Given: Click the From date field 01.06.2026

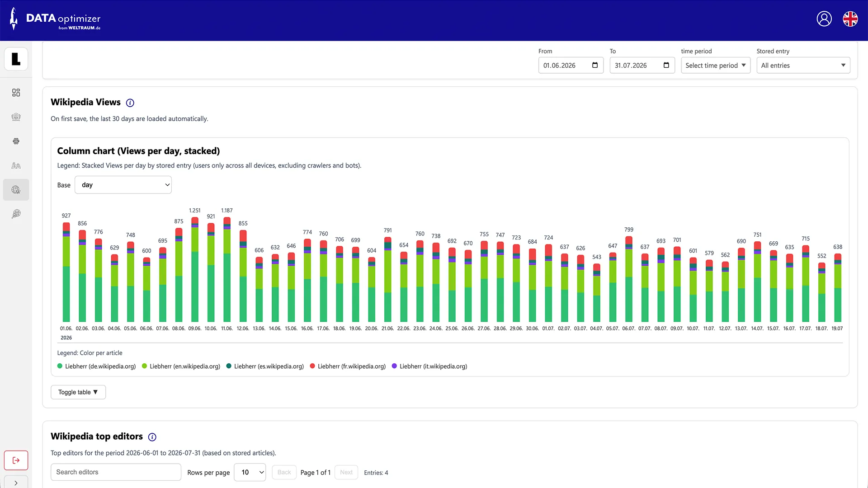Looking at the screenshot, I should (571, 65).
